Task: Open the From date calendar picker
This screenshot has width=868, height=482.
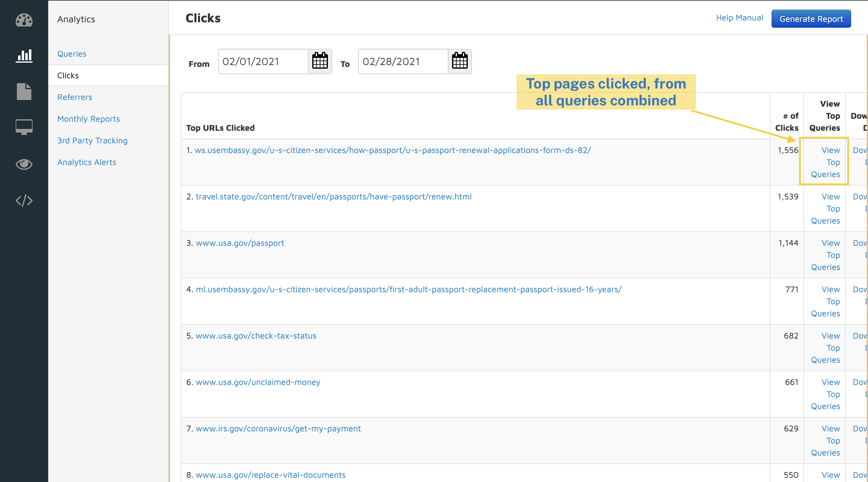Action: [x=320, y=61]
